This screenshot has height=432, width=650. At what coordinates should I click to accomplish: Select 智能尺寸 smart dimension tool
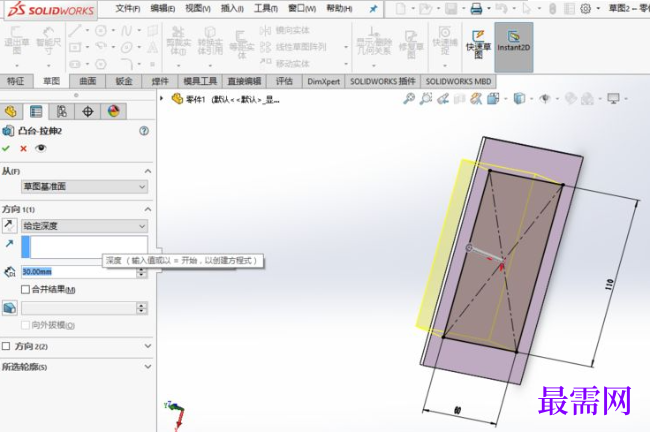point(49,41)
